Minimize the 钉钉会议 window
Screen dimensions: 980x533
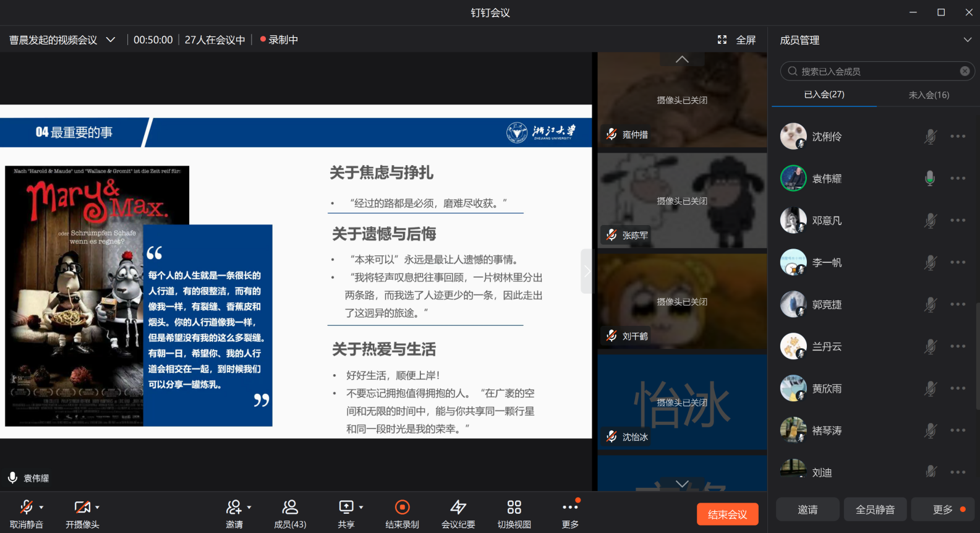point(913,12)
